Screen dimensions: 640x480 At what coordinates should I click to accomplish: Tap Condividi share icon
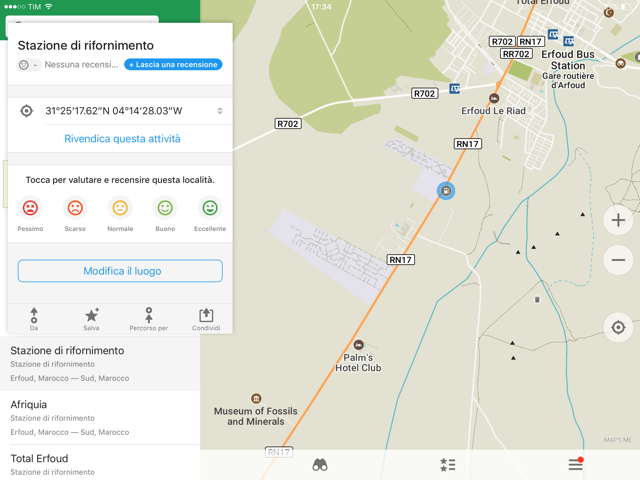point(206,318)
